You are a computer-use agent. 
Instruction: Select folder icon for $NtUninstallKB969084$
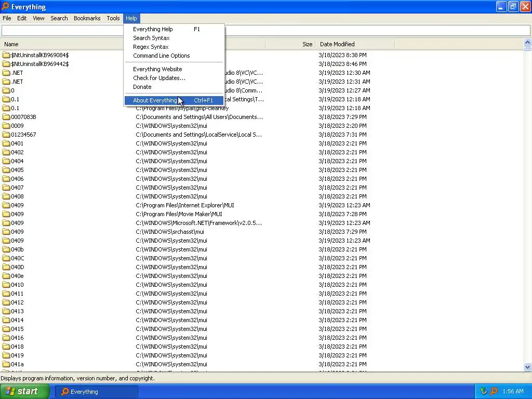coord(6,55)
